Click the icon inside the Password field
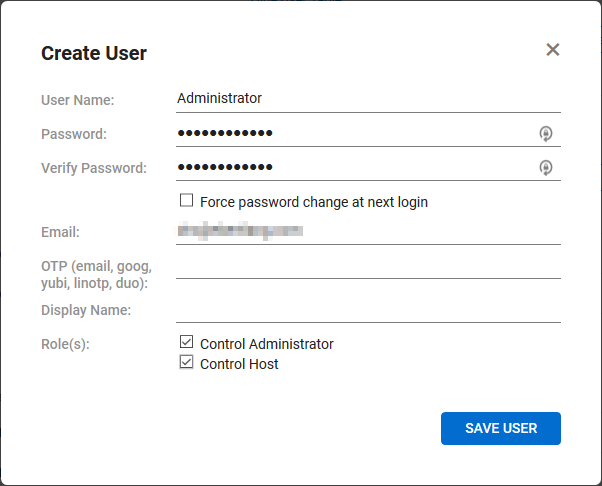602x486 pixels. click(x=546, y=134)
